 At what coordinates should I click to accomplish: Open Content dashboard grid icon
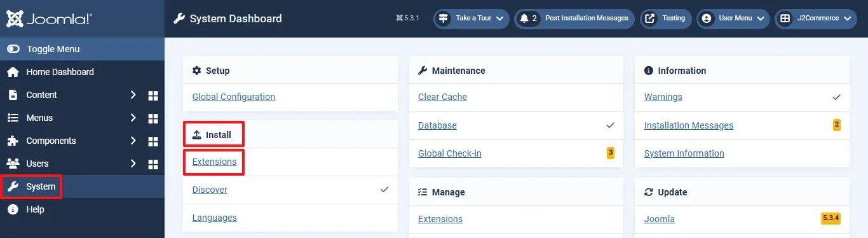click(x=153, y=95)
